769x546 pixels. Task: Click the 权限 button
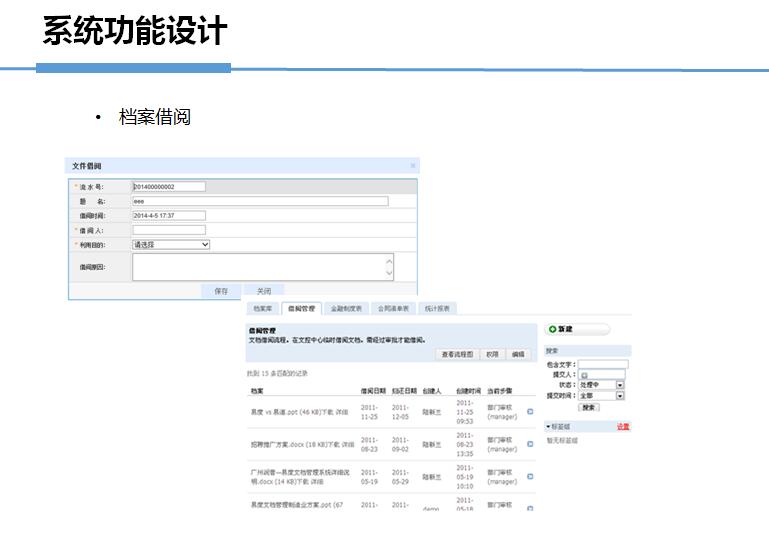coord(492,354)
